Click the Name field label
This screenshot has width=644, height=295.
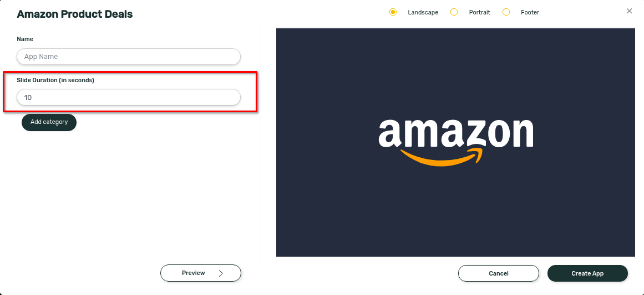pyautogui.click(x=25, y=39)
